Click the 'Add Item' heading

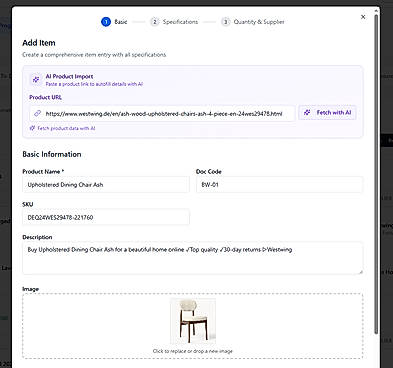tap(39, 43)
